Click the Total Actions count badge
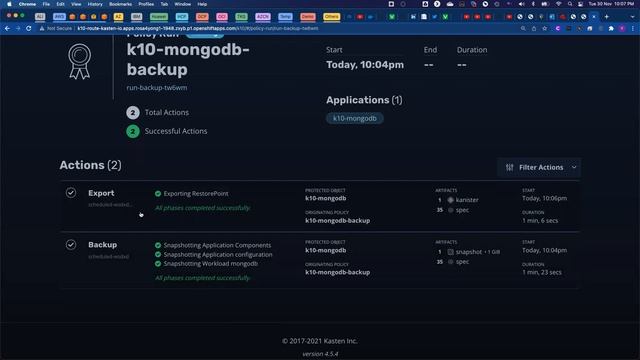The image size is (640, 360). point(133,112)
